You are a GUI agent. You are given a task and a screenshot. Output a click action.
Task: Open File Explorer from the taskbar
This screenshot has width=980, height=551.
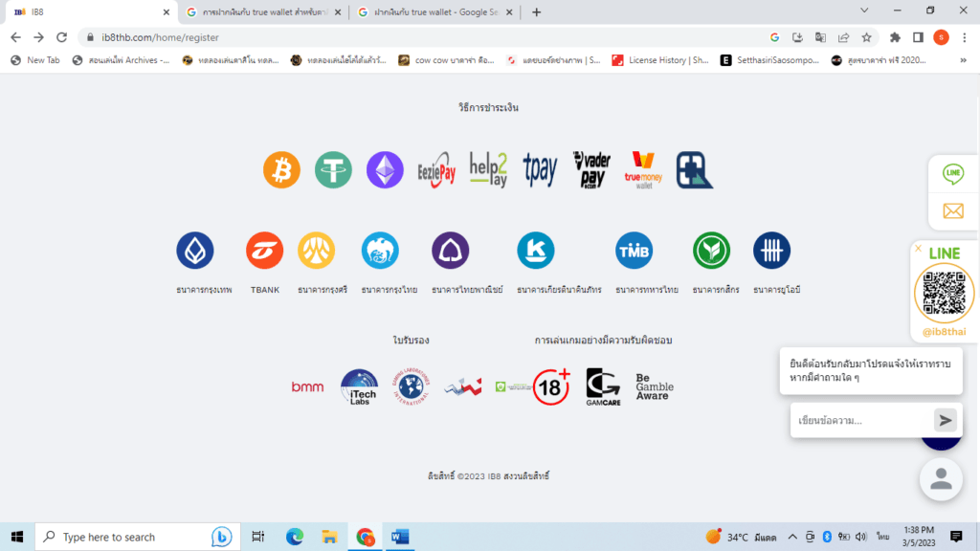pyautogui.click(x=329, y=537)
